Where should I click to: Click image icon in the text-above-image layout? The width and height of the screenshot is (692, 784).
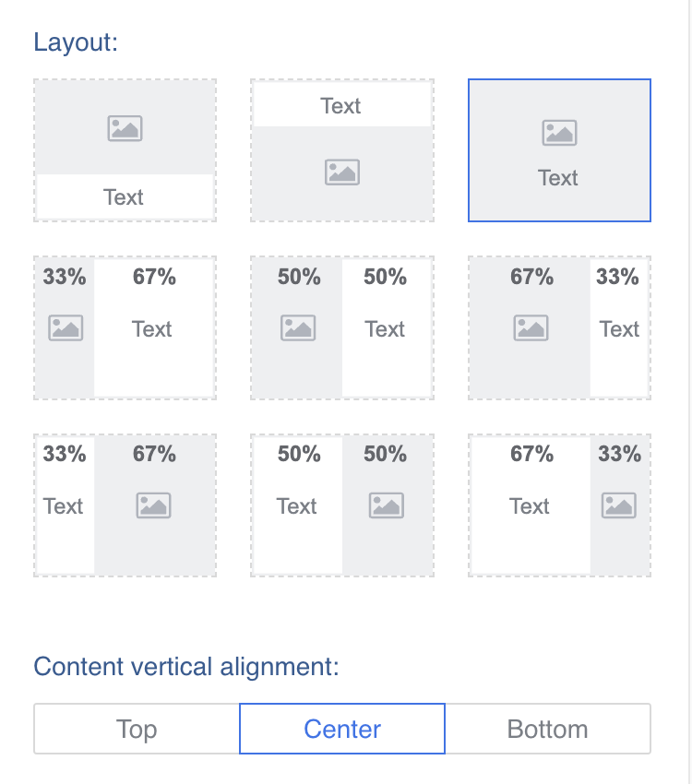tap(342, 172)
